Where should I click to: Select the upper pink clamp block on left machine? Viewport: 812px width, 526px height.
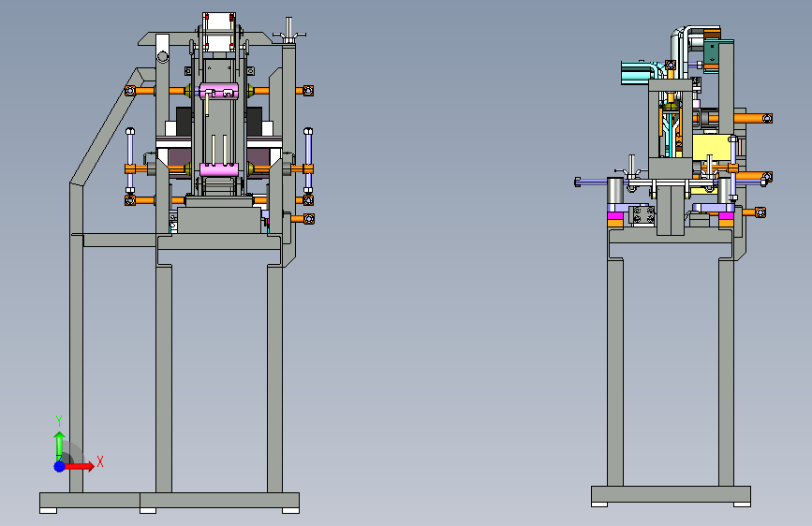tap(219, 91)
